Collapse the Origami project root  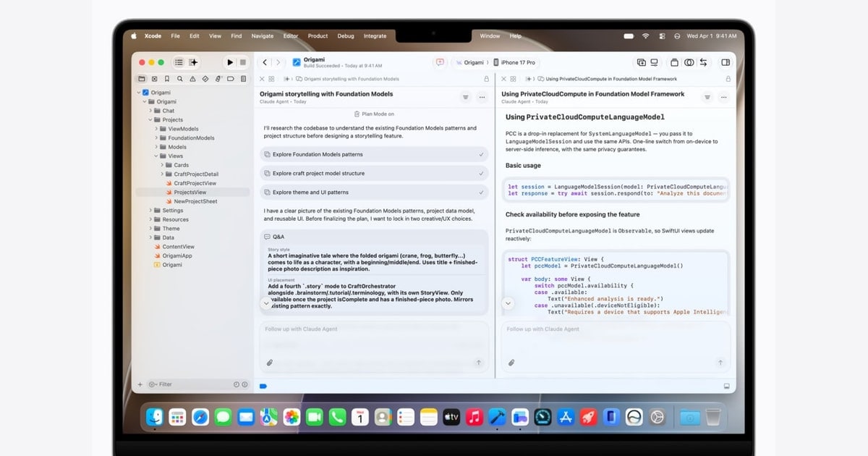(137, 93)
